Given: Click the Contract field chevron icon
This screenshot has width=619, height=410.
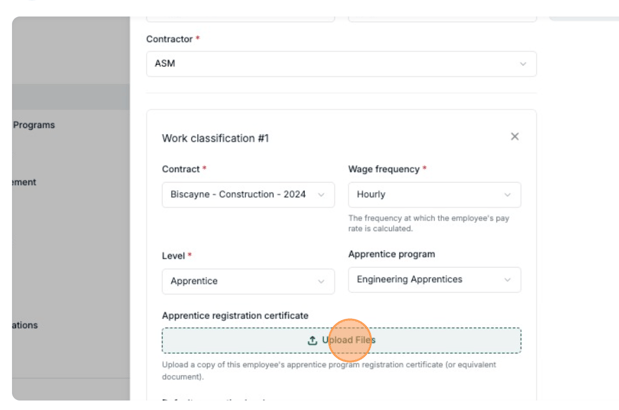Looking at the screenshot, I should point(321,195).
